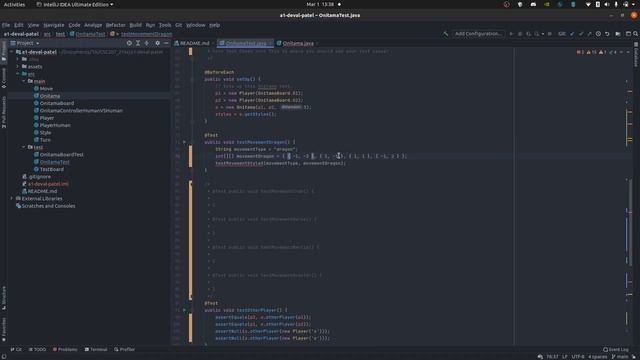Click the Select Opened File target icon
This screenshot has height=360, width=640.
pyautogui.click(x=129, y=43)
